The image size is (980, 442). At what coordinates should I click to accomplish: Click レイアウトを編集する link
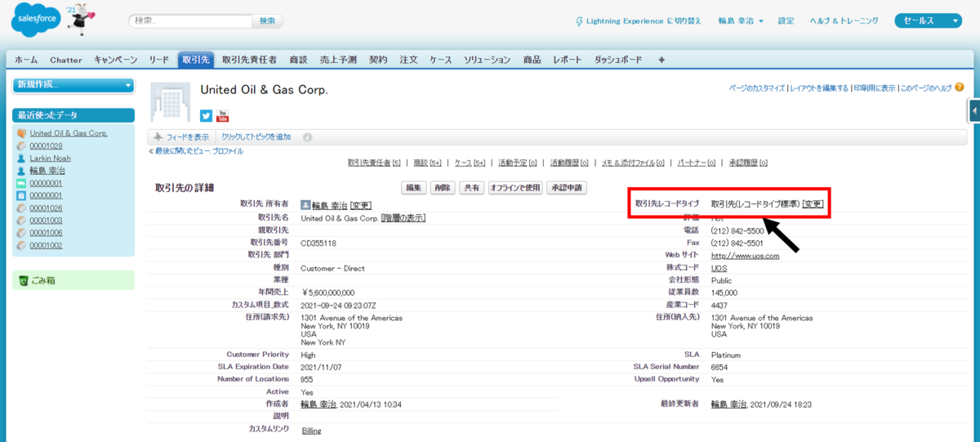(818, 87)
